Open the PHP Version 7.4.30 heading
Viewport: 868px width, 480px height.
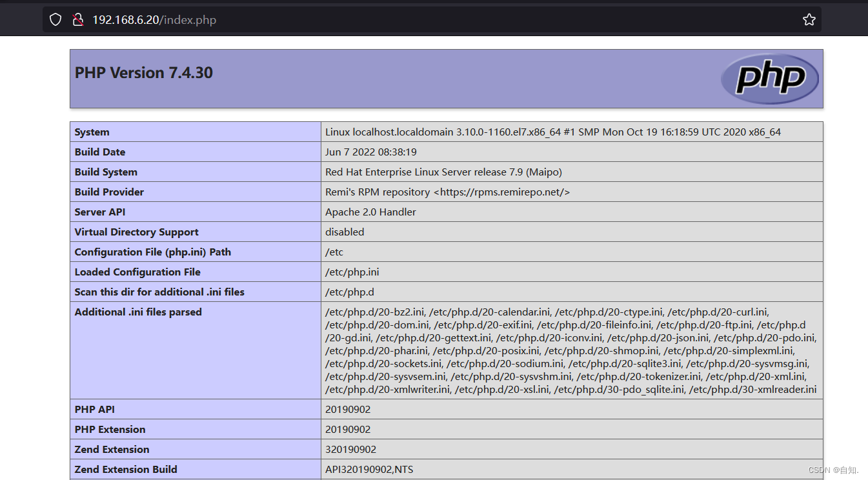click(x=143, y=72)
